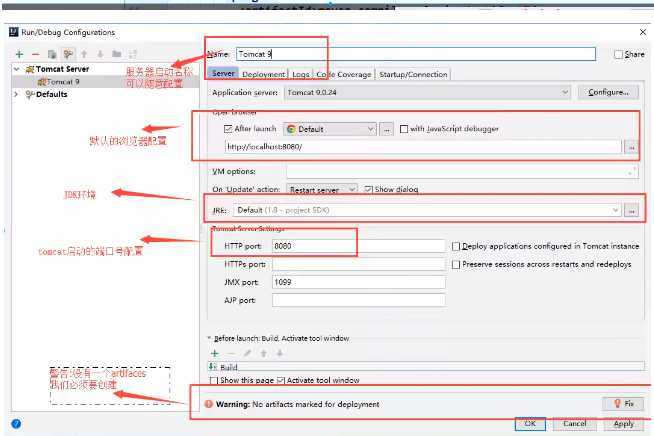
Task: Open the On 'Update' action dropdown
Action: pos(322,189)
